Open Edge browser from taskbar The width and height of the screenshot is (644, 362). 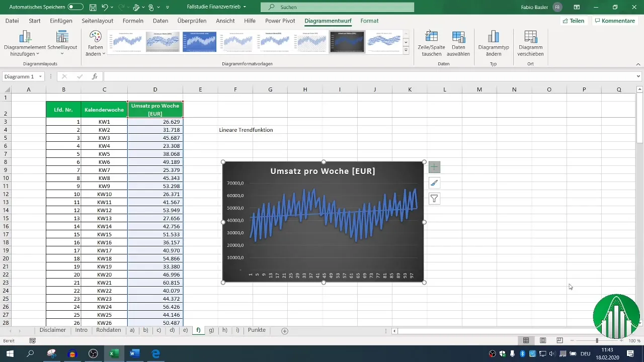(x=155, y=353)
